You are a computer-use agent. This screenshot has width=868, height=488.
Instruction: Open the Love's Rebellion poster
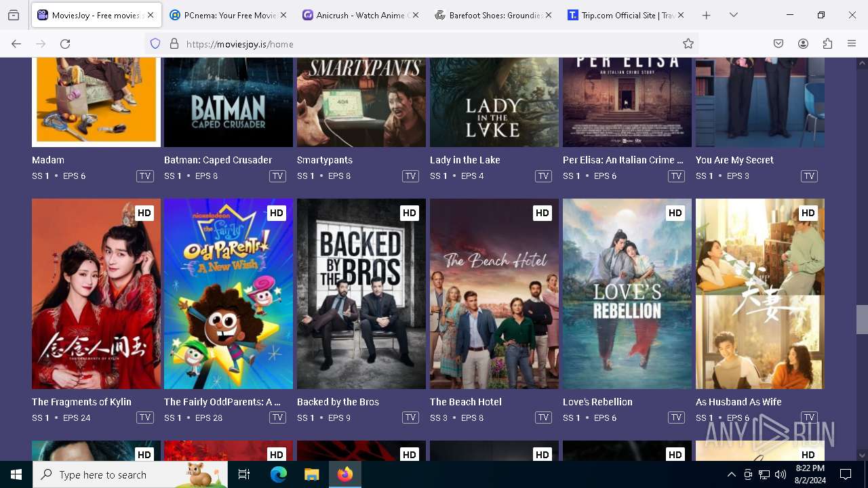pyautogui.click(x=627, y=293)
